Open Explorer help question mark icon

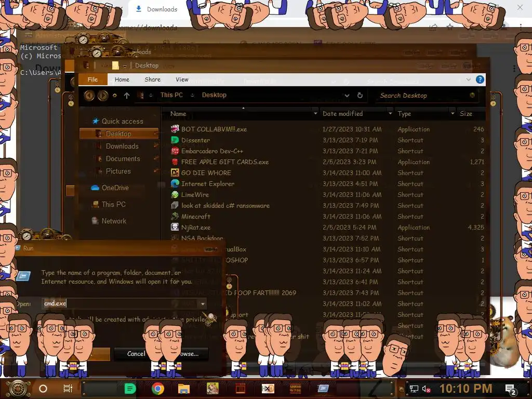click(x=480, y=79)
